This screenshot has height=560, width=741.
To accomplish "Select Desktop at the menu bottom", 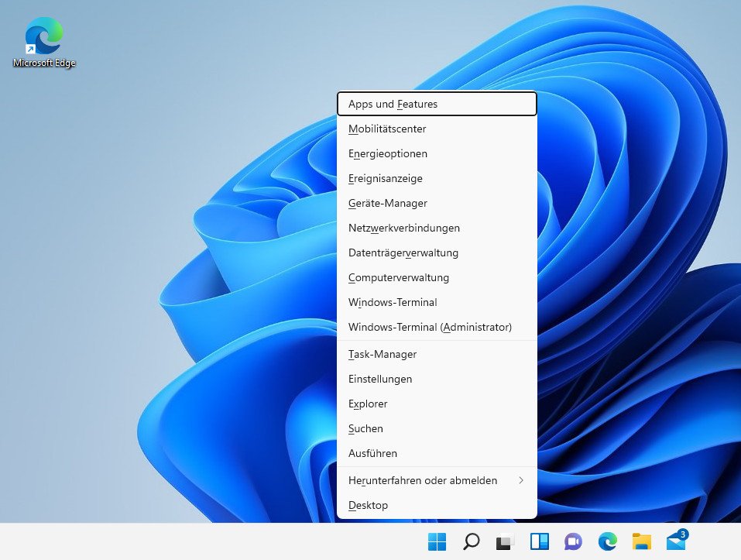I will click(368, 505).
